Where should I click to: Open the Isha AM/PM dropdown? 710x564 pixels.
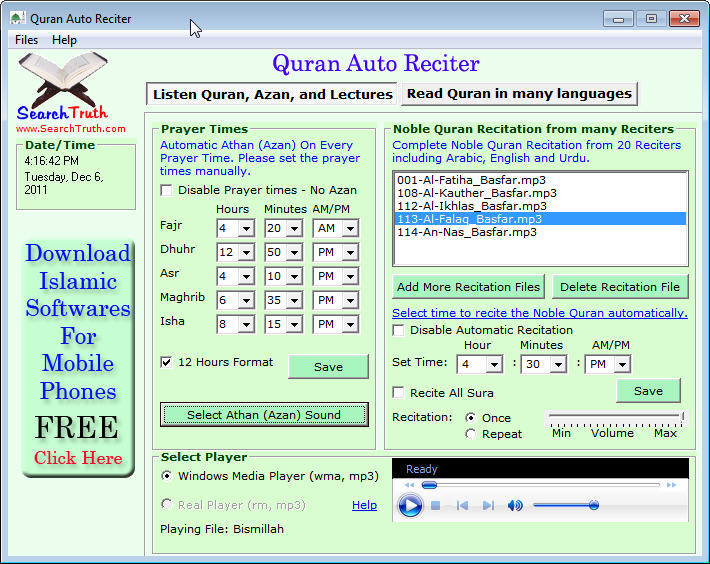coord(350,325)
